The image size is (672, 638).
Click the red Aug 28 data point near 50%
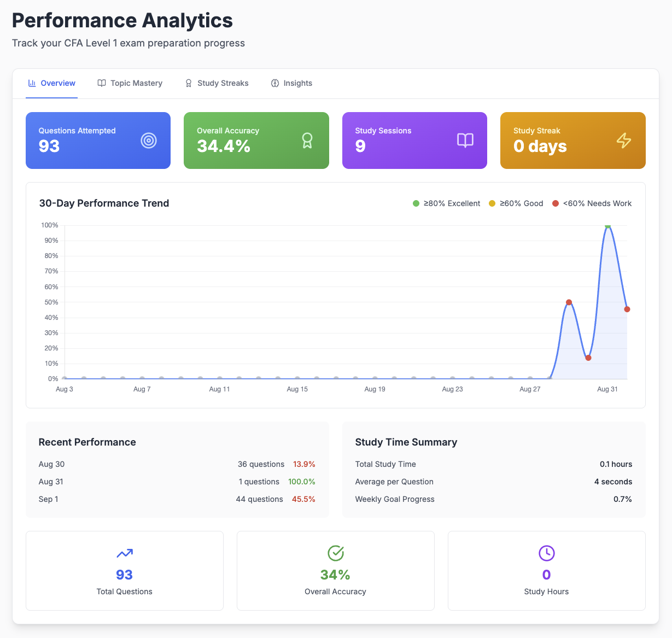click(x=569, y=301)
